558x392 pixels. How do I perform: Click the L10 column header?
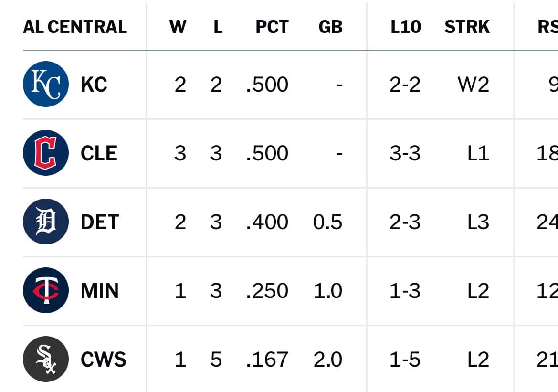[406, 27]
